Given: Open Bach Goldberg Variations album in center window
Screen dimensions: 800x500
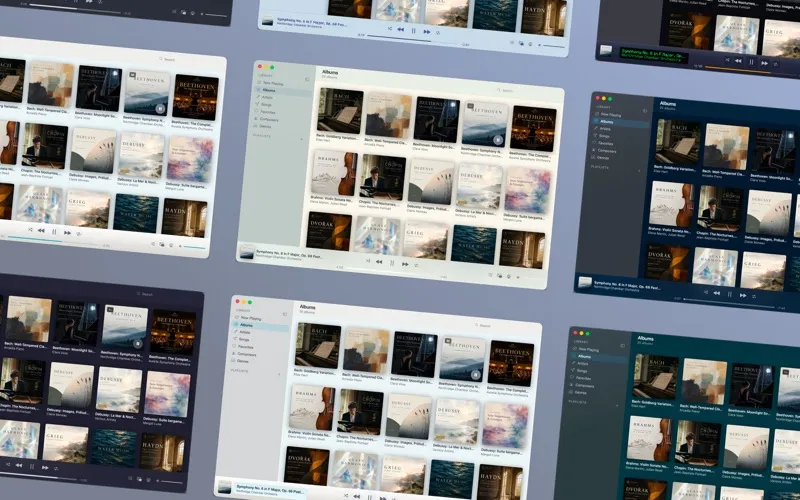Looking at the screenshot, I should [340, 111].
